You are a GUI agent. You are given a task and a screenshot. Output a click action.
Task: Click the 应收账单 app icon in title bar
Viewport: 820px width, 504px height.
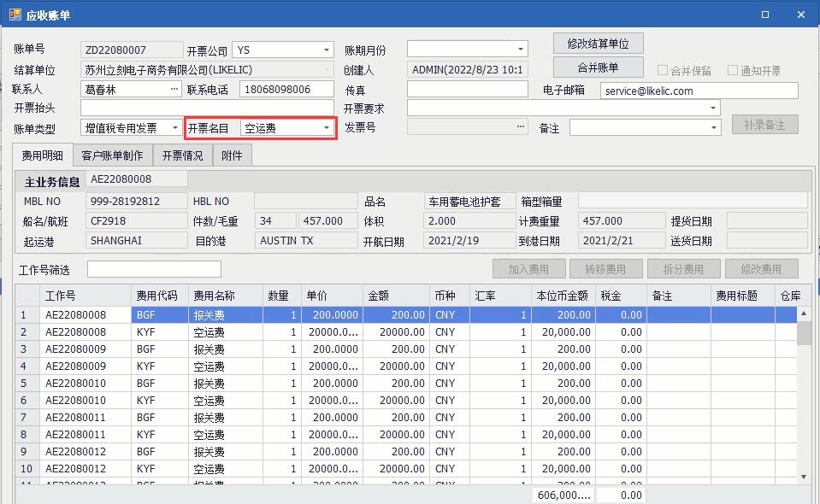point(15,15)
